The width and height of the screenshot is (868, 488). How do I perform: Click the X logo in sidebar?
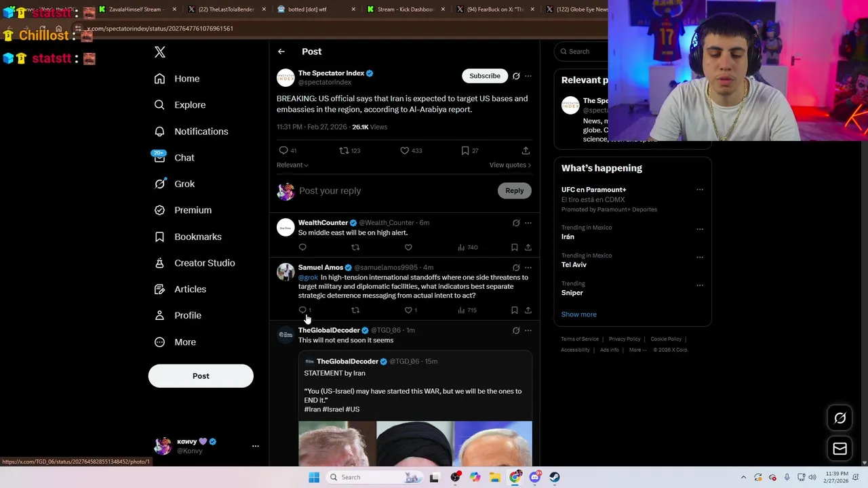point(160,52)
